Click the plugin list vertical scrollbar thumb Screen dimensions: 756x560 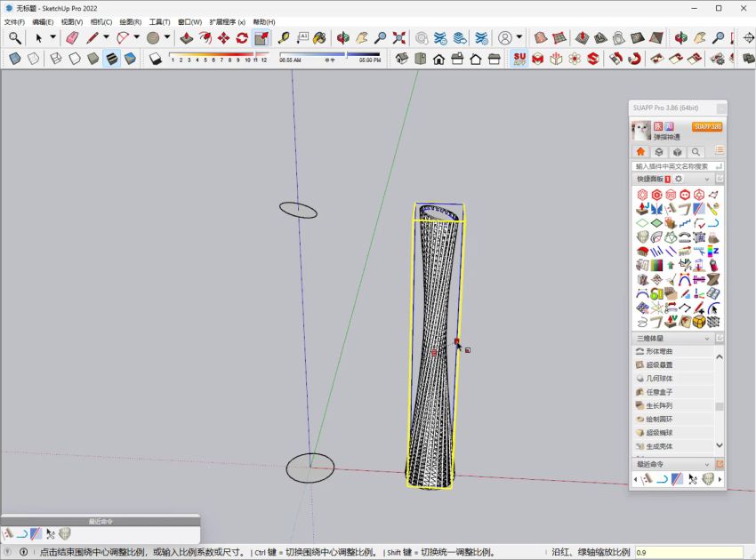point(720,406)
